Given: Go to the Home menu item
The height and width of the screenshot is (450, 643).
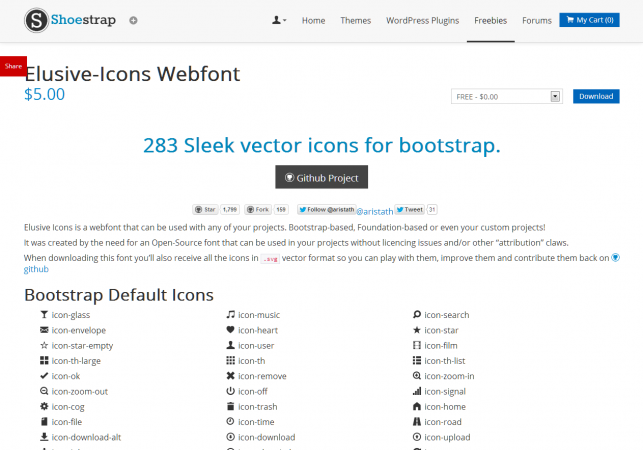Looking at the screenshot, I should pos(313,20).
